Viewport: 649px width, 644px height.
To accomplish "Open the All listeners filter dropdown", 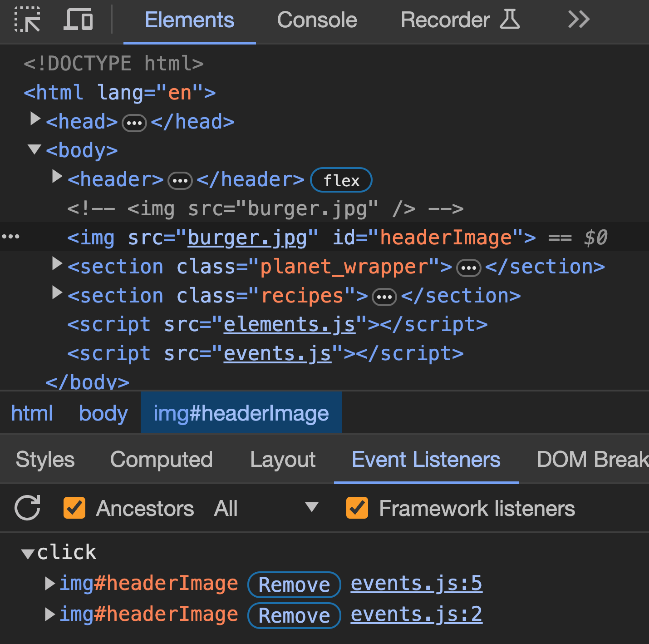I will pyautogui.click(x=266, y=508).
